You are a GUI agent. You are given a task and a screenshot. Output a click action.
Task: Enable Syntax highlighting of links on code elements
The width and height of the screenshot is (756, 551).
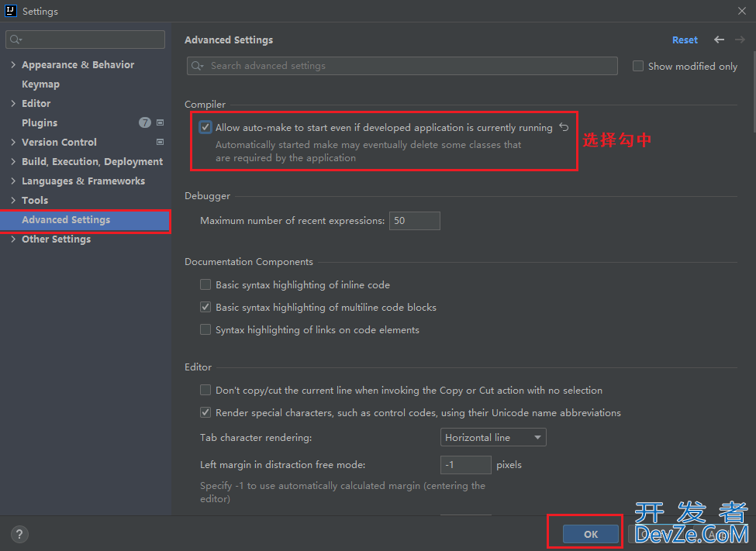[205, 329]
